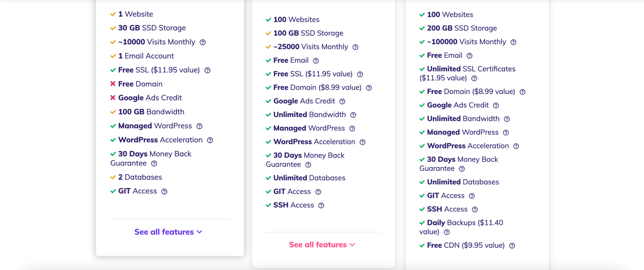Click Google Ads Credit help in 100 GB plan
Image resolution: width=644 pixels, height=270 pixels.
342,102
